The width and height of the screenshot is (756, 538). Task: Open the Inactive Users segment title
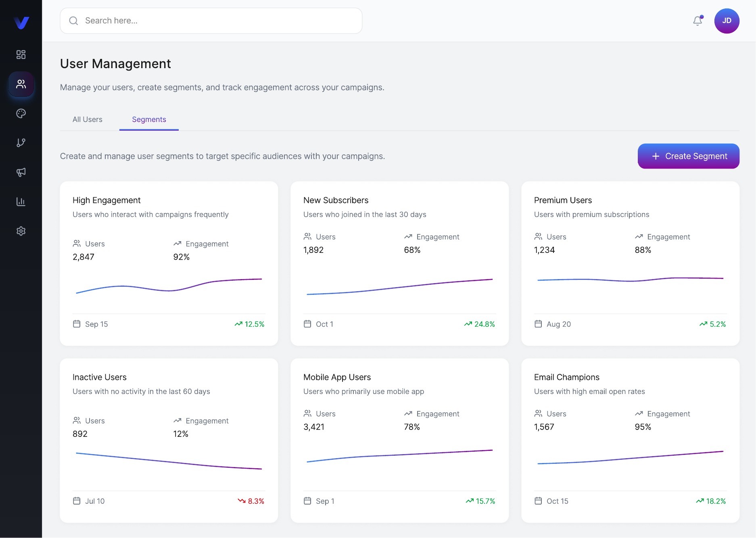[x=100, y=377]
